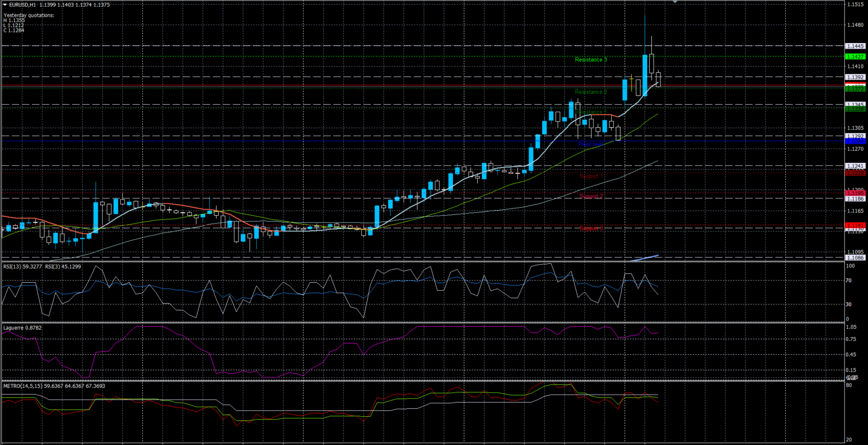This screenshot has height=445, width=868.
Task: Click the 30 level on RSI scale
Action: pyautogui.click(x=849, y=304)
